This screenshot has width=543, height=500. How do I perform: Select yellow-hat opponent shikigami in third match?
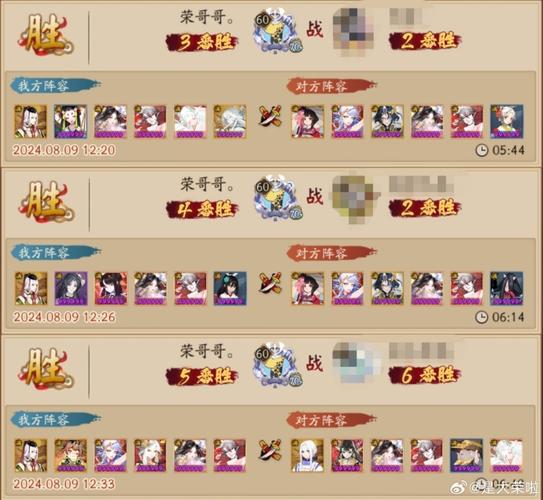pyautogui.click(x=466, y=456)
